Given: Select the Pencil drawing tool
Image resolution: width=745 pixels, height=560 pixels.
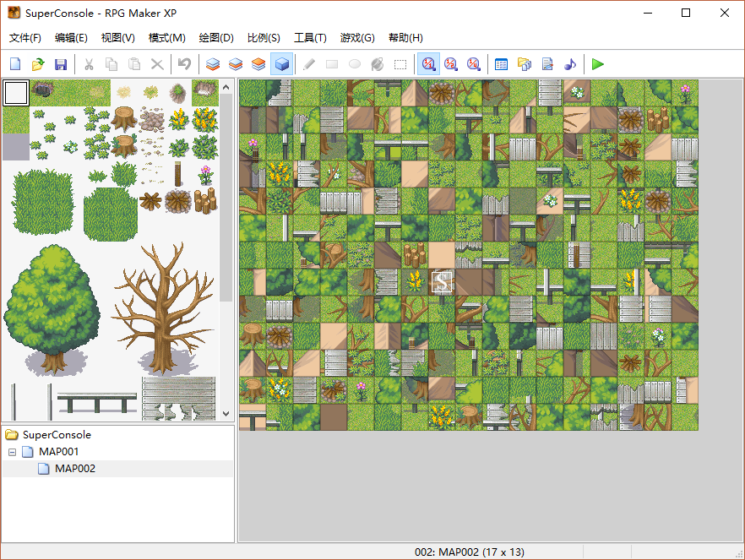Looking at the screenshot, I should 309,64.
